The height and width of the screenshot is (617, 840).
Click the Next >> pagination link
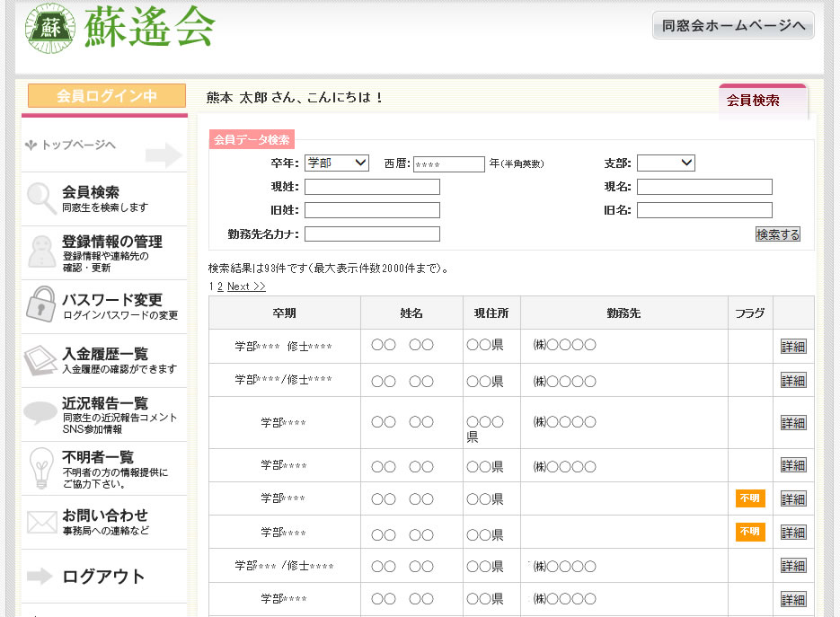tap(246, 286)
